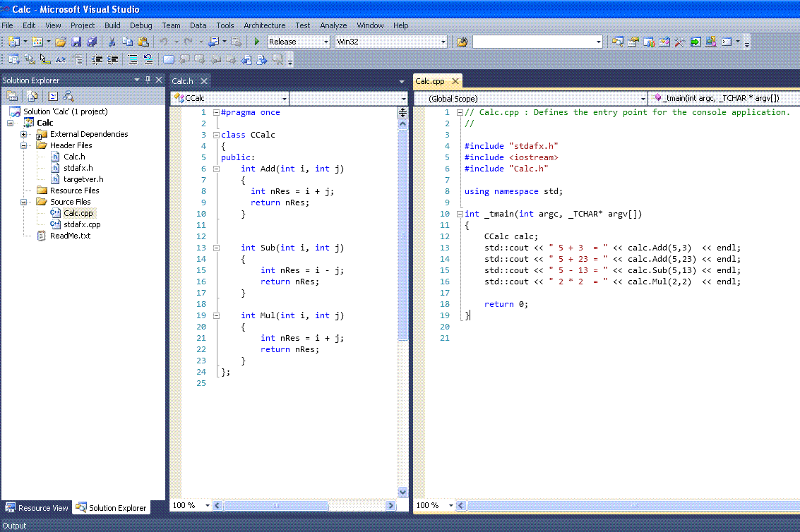
Task: Save the current file with the floppy icon
Action: (76, 42)
